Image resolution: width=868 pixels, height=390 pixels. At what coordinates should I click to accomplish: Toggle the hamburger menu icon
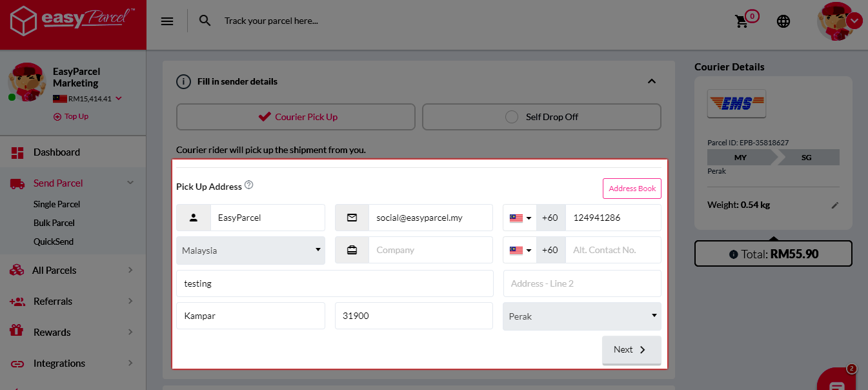tap(167, 21)
